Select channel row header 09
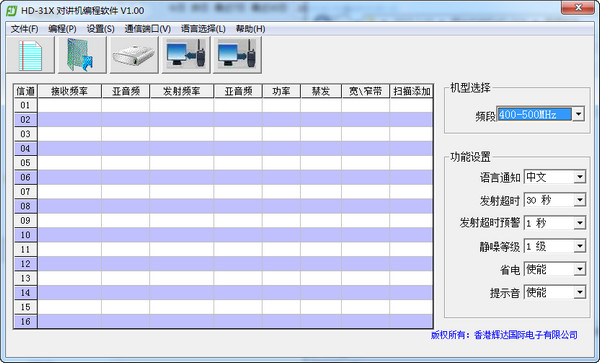Screen dimensions: 600x363 point(25,220)
